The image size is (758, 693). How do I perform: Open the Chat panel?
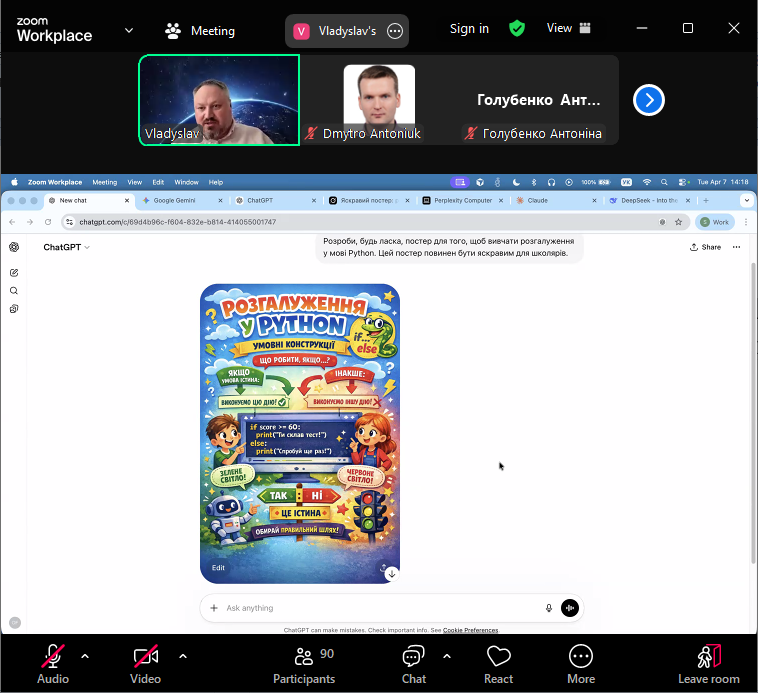(x=413, y=663)
